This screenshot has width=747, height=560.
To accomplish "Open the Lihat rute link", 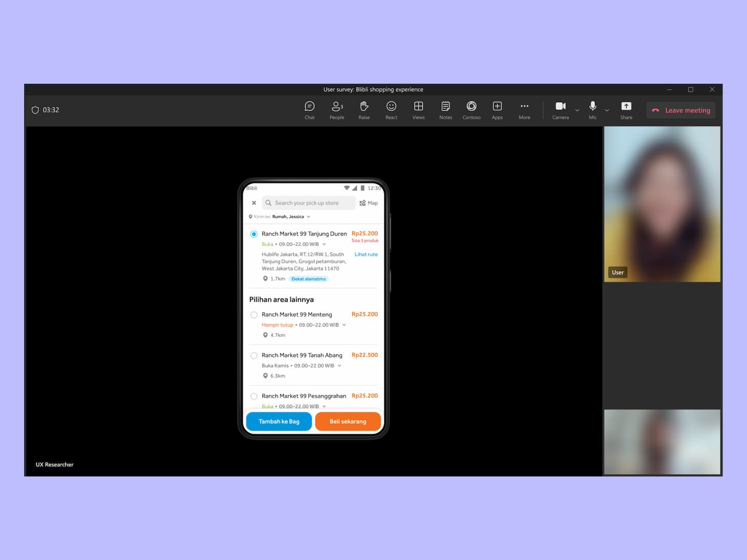I will coord(366,255).
